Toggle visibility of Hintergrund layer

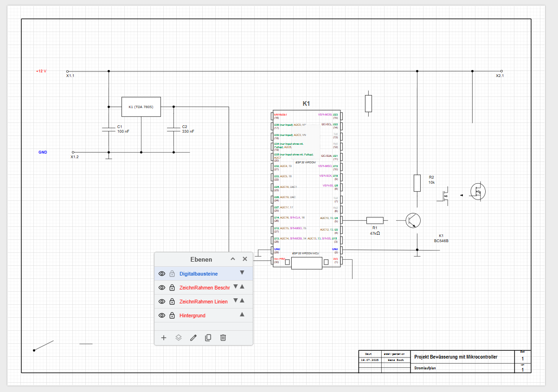tap(162, 315)
